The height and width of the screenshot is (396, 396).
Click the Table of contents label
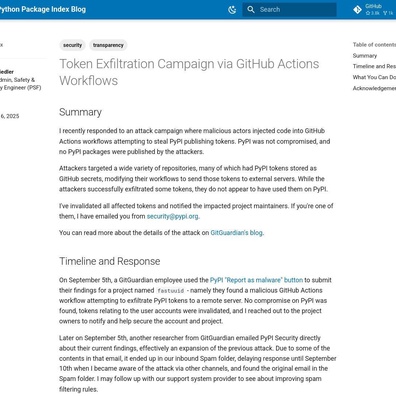click(x=374, y=45)
